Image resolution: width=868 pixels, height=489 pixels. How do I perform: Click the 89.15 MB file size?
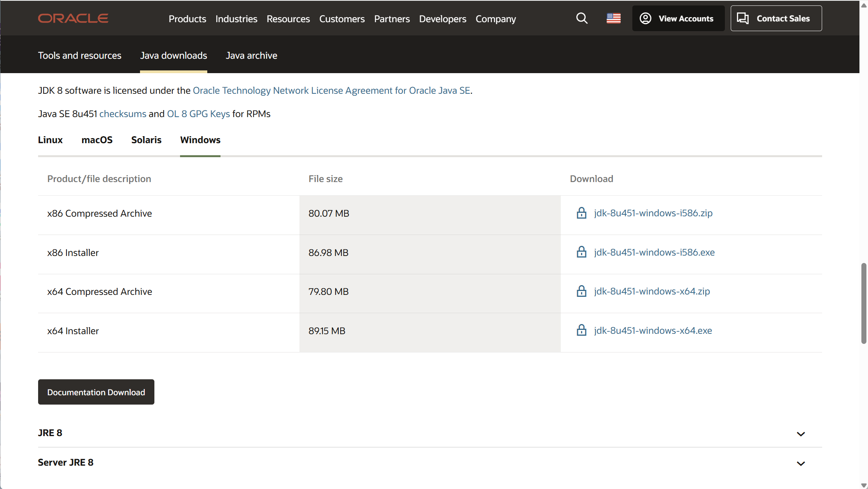[327, 331]
